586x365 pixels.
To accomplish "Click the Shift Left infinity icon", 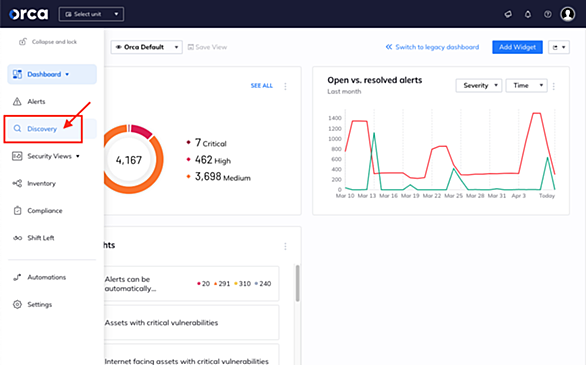I will pos(17,238).
